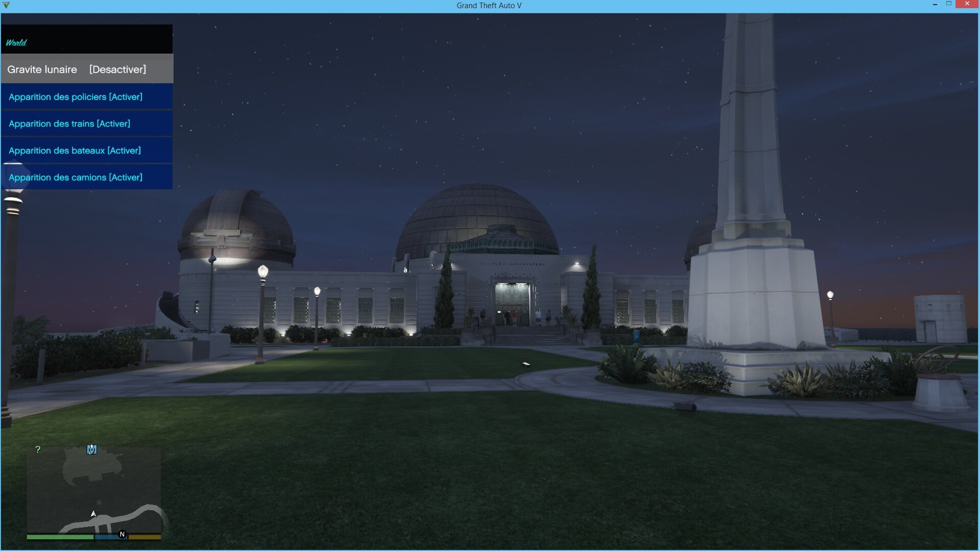The image size is (980, 551).
Task: Click the white player arrow on minimap
Action: click(93, 514)
